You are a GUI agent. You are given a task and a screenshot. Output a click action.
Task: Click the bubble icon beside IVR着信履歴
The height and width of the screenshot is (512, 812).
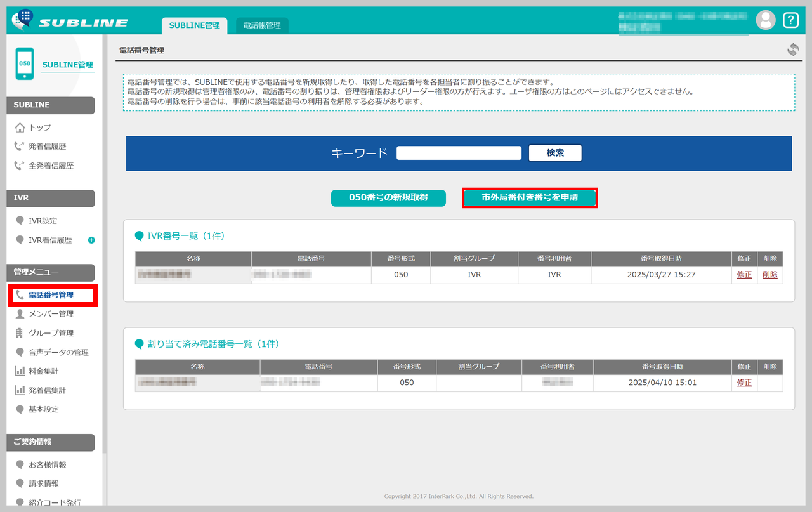20,240
